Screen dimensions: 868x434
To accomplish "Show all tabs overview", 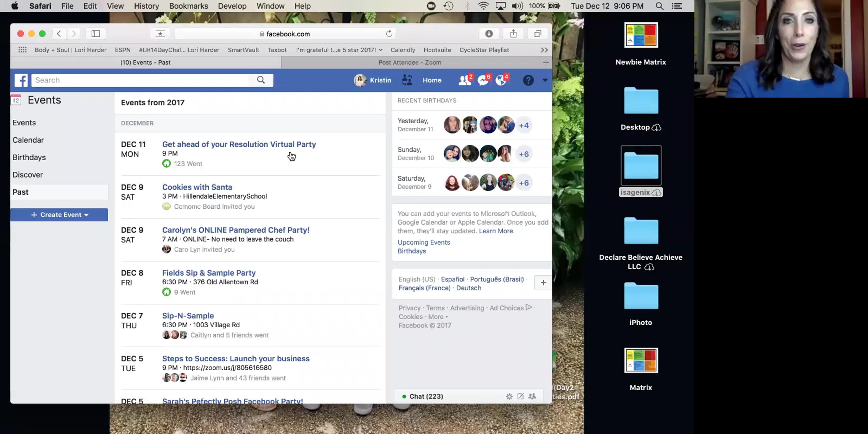I will (x=538, y=34).
